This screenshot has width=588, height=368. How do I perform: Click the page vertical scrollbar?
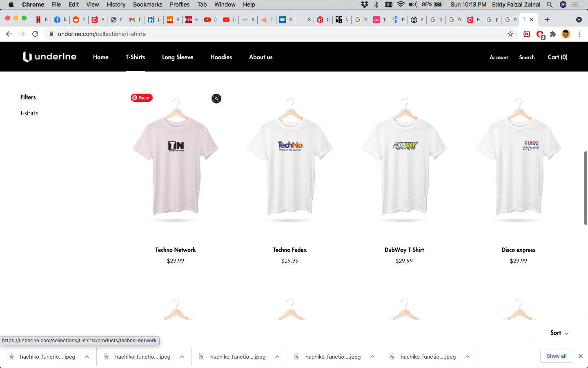point(586,188)
